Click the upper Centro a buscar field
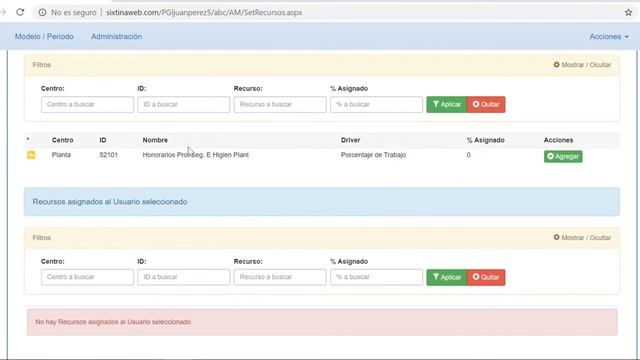Screen dimensions: 640x360 tap(87, 104)
